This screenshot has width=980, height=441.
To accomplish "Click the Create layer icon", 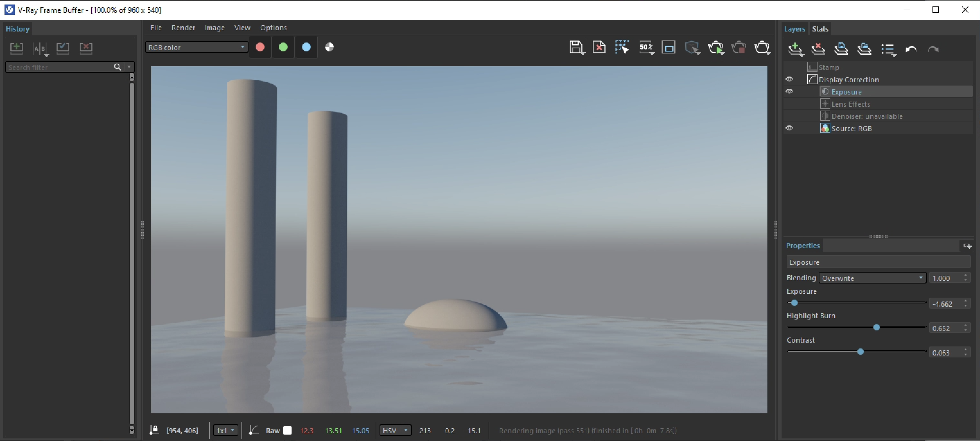I will (x=795, y=49).
